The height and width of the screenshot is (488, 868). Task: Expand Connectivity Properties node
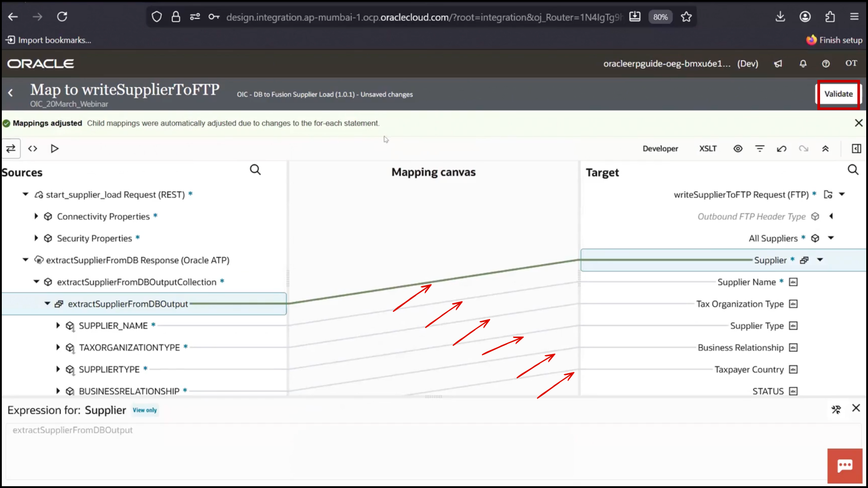pos(36,216)
